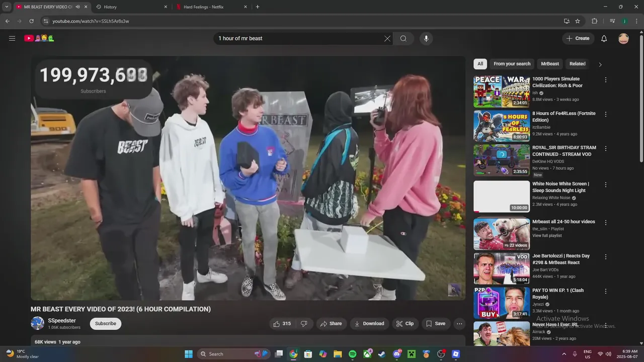Open Chrome extensions puzzle icon
644x362 pixels.
[595, 21]
